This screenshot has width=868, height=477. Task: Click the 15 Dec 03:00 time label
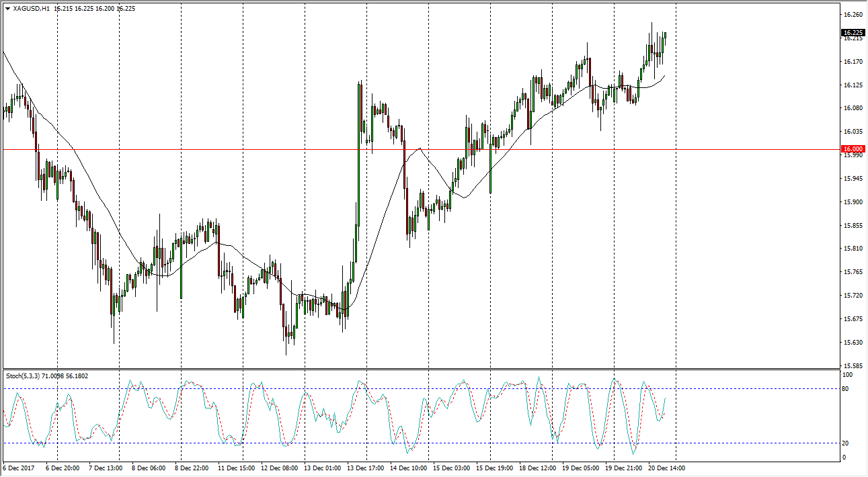coord(452,468)
